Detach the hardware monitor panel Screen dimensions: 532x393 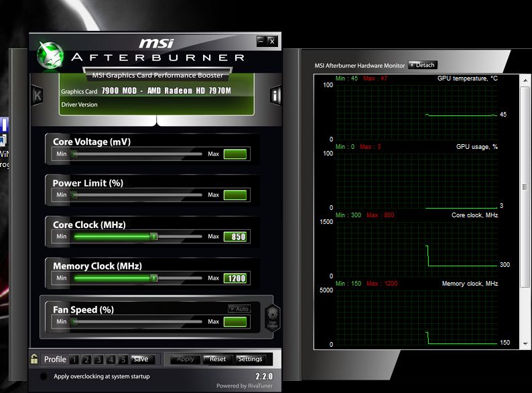[423, 65]
